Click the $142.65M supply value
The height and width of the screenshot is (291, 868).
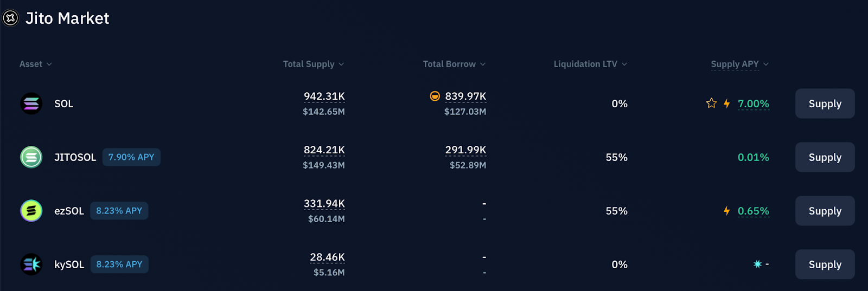(x=324, y=112)
